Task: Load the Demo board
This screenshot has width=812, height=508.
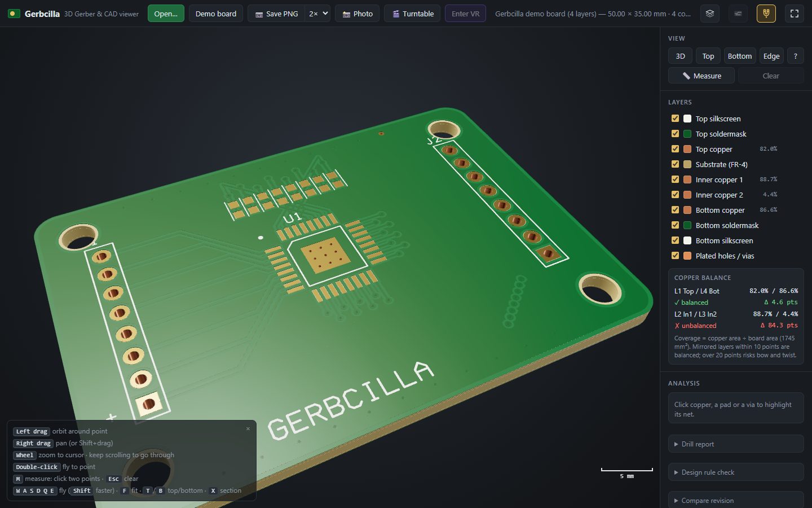Action: tap(216, 14)
